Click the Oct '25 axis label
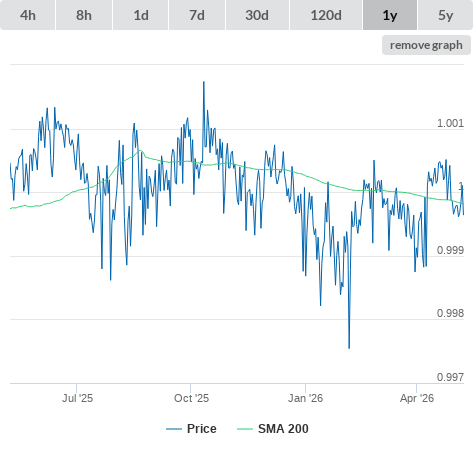The height and width of the screenshot is (455, 474). (191, 398)
